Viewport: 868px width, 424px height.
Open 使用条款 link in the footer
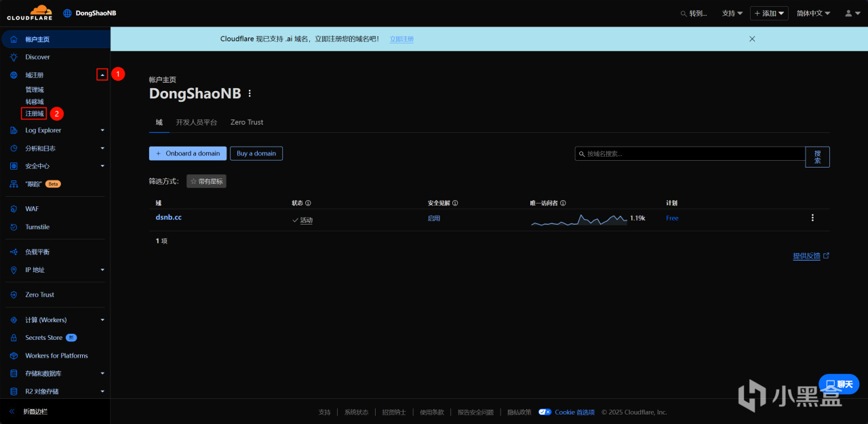click(432, 412)
